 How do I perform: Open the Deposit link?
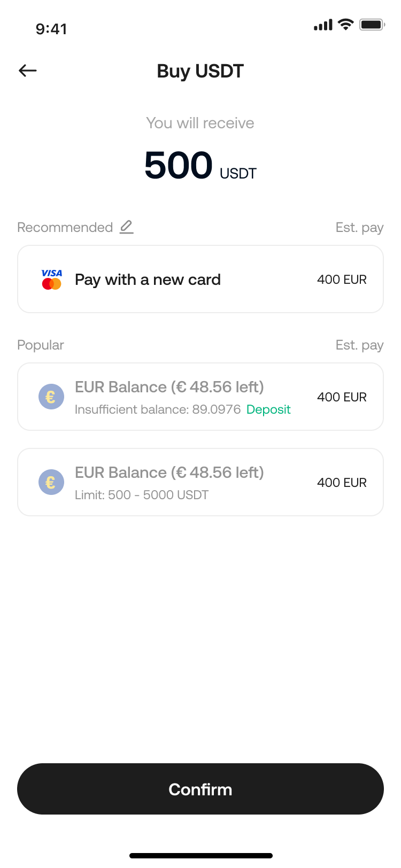tap(268, 410)
